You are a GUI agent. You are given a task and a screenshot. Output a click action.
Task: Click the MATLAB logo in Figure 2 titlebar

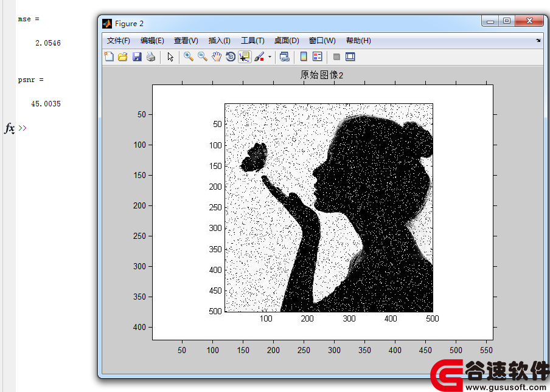pyautogui.click(x=107, y=24)
